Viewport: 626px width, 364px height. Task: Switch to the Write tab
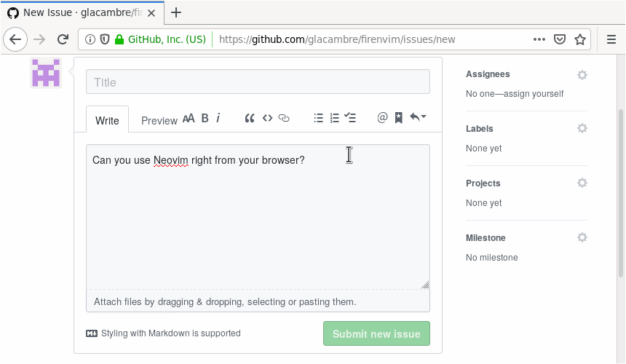pyautogui.click(x=107, y=121)
